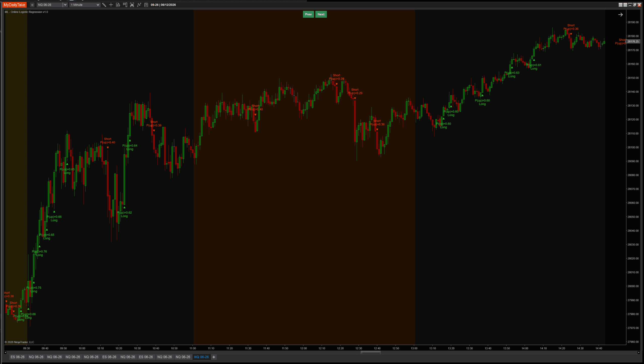
Task: Click the NQ 06-26 instrument input field
Action: pos(50,5)
